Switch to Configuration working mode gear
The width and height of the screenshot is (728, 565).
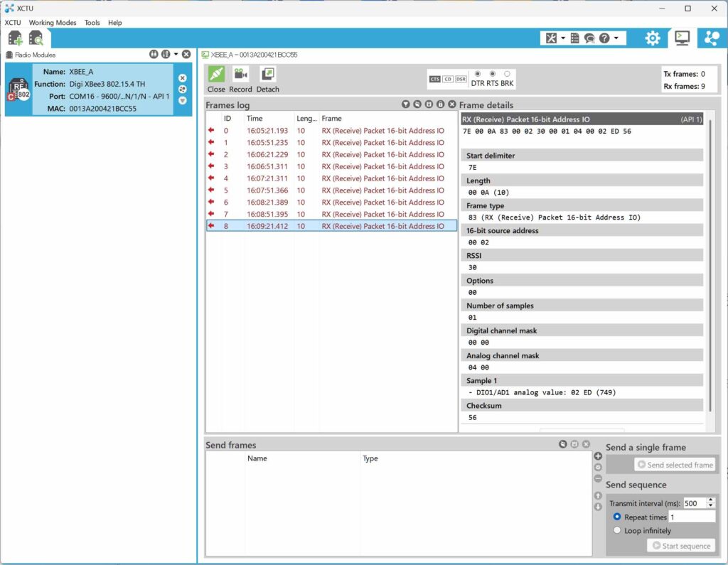(653, 38)
